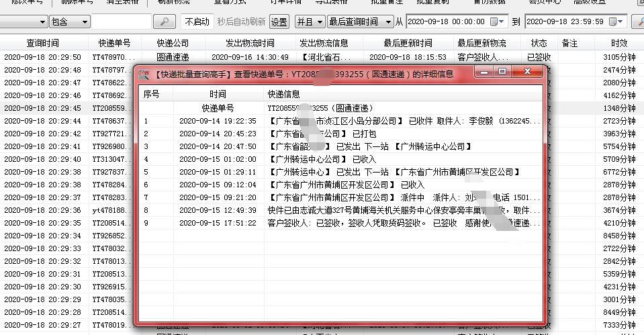Click 2020-09-18 18:15:53 最后更新时间 cell
The width and height of the screenshot is (644, 335).
408,57
